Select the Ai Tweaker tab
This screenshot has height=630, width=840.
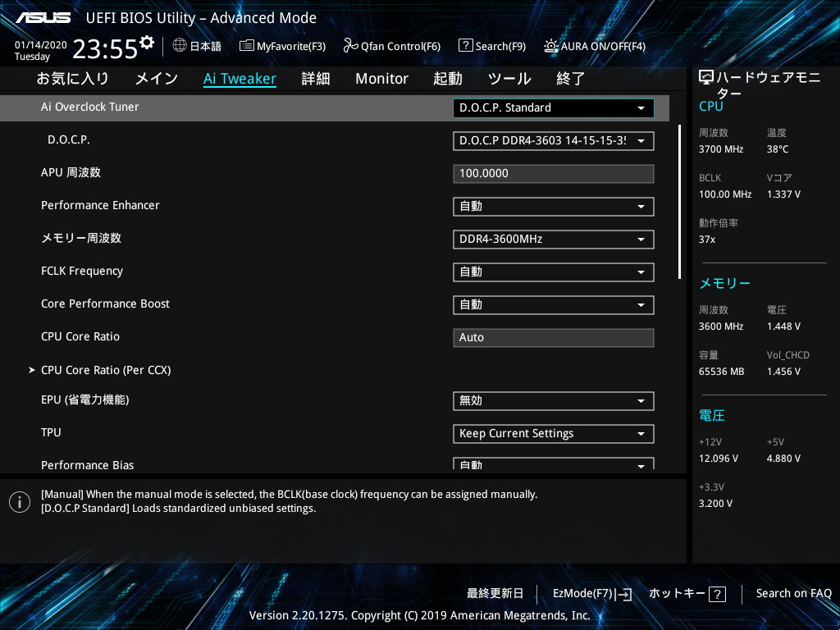coord(240,79)
